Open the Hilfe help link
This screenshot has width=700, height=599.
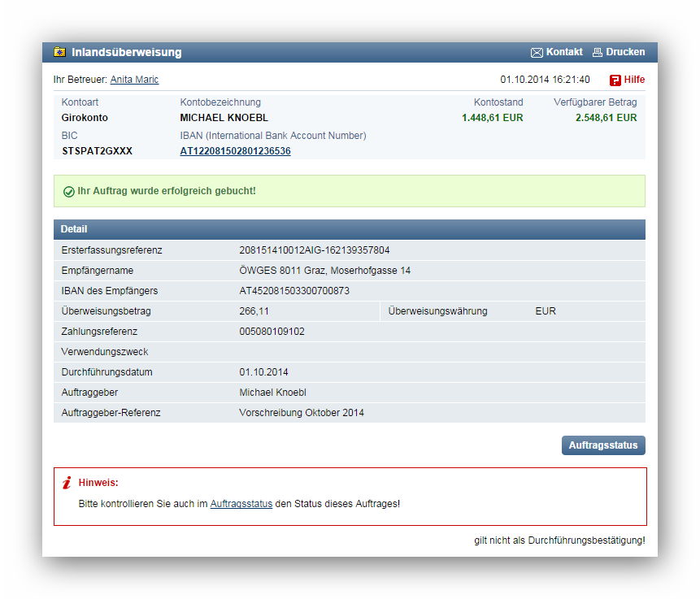pyautogui.click(x=634, y=80)
